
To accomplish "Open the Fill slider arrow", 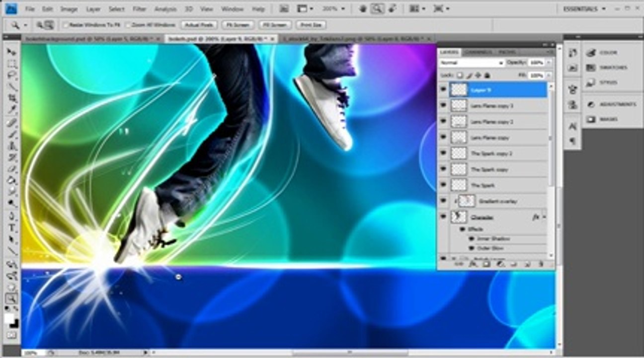I will (x=549, y=76).
